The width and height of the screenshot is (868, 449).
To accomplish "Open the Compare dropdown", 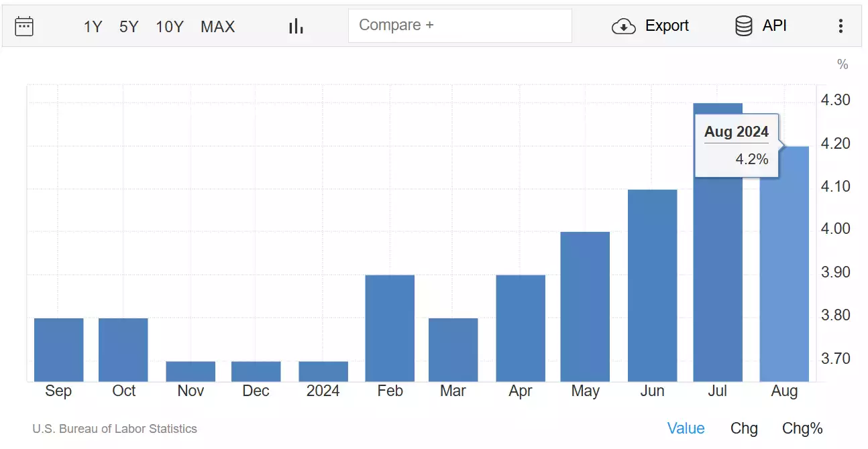I will [460, 25].
